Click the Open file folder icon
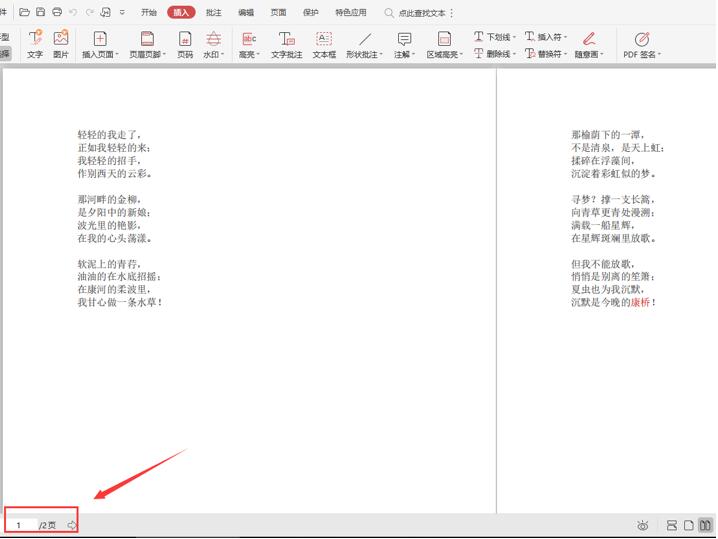Viewport: 718px width, 539px height. (25, 12)
